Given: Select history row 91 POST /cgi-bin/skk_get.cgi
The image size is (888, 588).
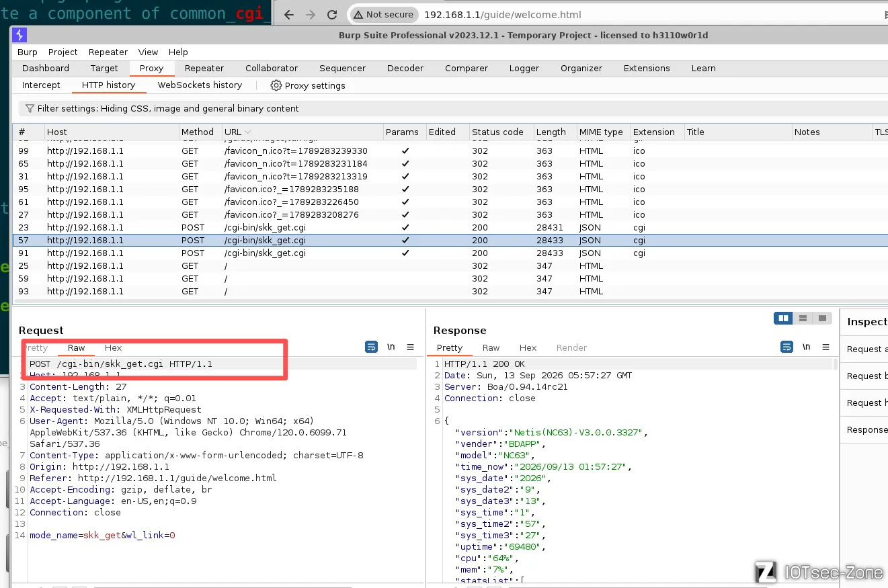Looking at the screenshot, I should click(x=450, y=253).
